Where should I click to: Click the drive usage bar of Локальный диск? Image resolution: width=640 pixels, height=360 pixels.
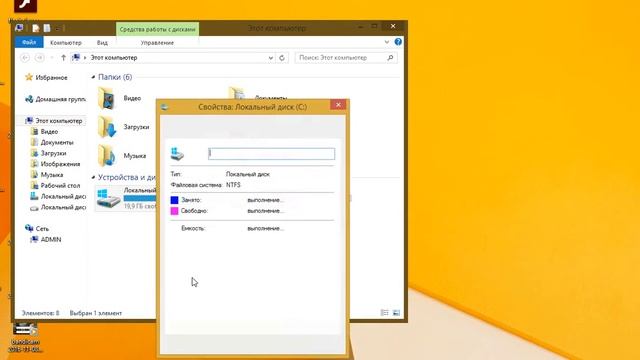[x=140, y=198]
